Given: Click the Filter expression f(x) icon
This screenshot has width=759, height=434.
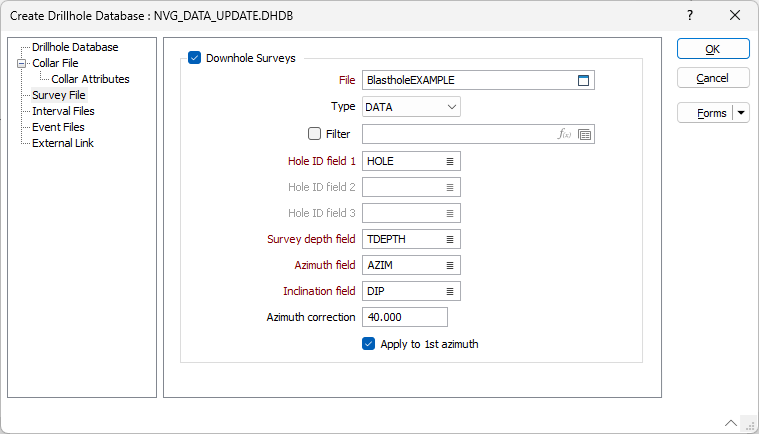Looking at the screenshot, I should pos(564,134).
